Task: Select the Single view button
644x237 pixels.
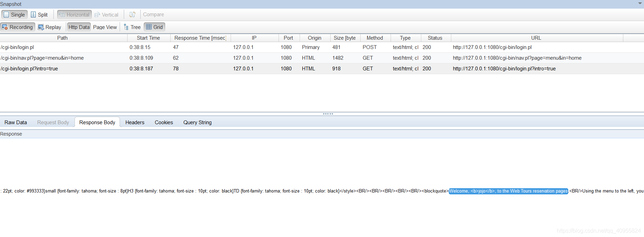Action: coord(14,14)
